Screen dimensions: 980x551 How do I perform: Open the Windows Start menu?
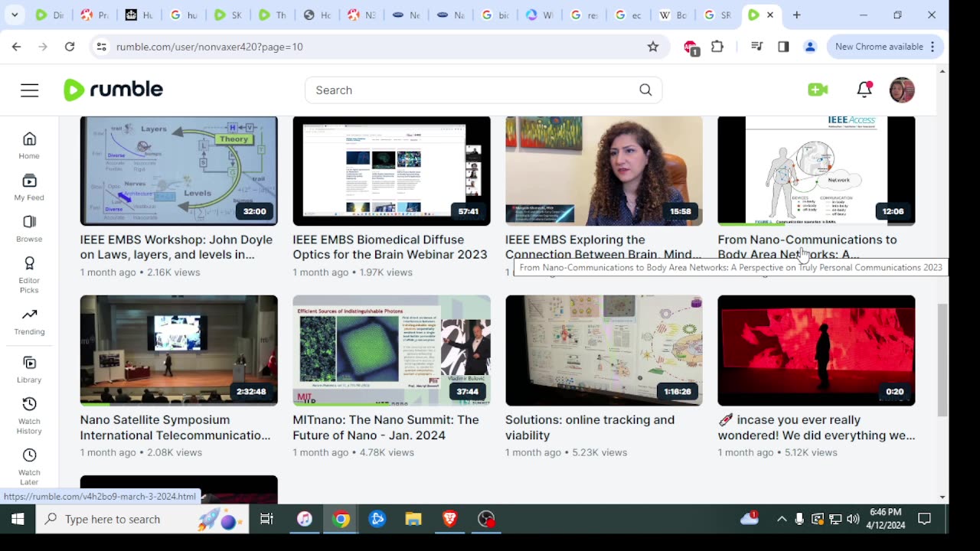(18, 519)
